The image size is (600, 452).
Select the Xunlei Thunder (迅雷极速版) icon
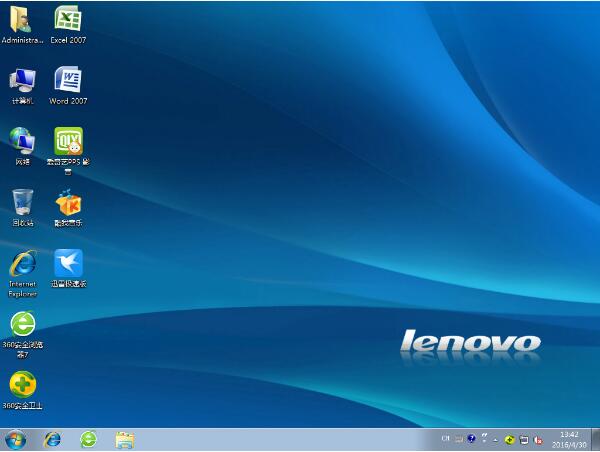pyautogui.click(x=68, y=268)
